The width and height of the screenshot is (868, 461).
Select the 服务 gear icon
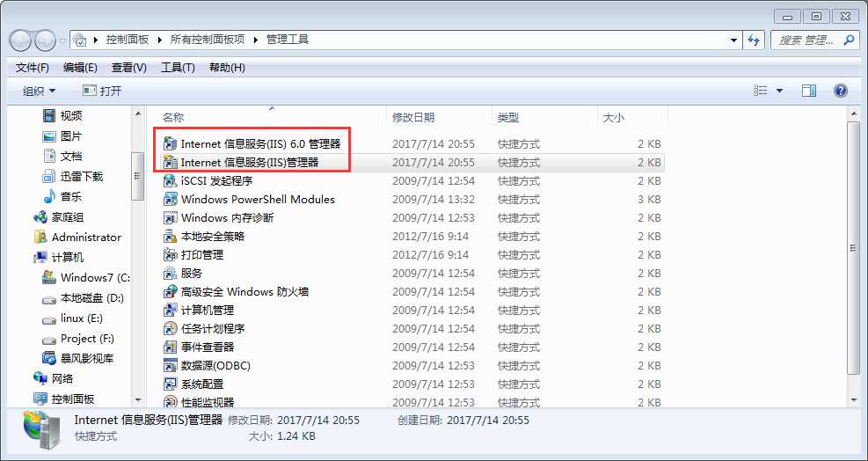pyautogui.click(x=170, y=273)
